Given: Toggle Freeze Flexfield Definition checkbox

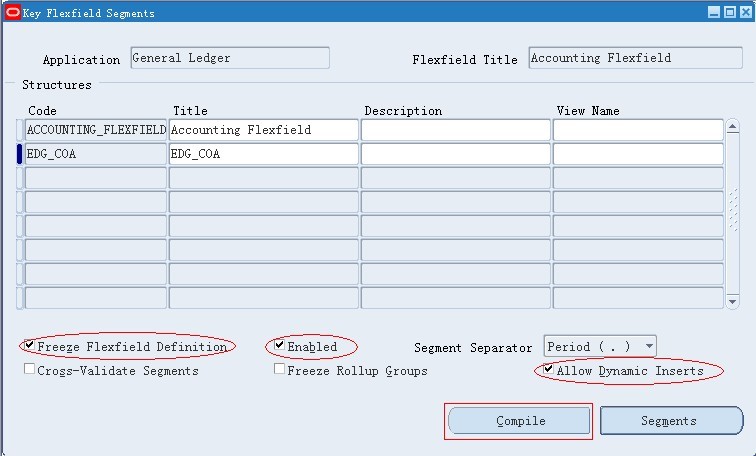Looking at the screenshot, I should point(30,346).
